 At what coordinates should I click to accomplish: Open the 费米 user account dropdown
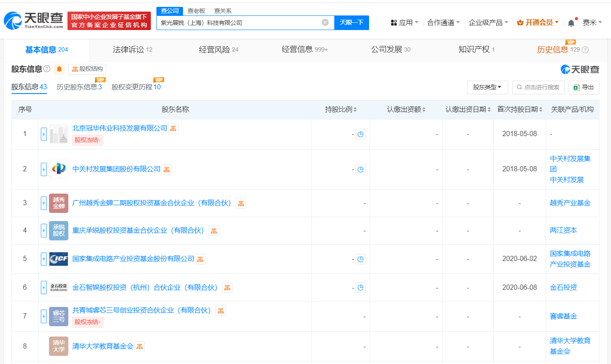592,23
